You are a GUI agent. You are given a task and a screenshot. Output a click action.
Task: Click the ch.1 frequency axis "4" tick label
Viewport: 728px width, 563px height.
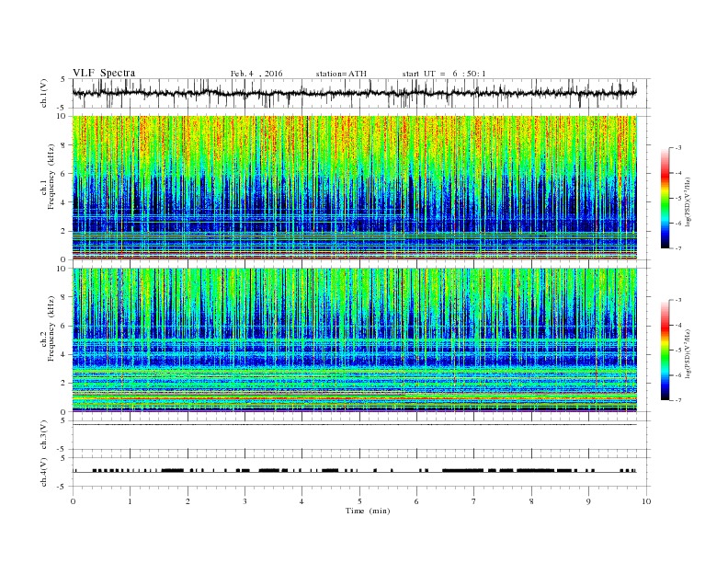[x=63, y=202]
